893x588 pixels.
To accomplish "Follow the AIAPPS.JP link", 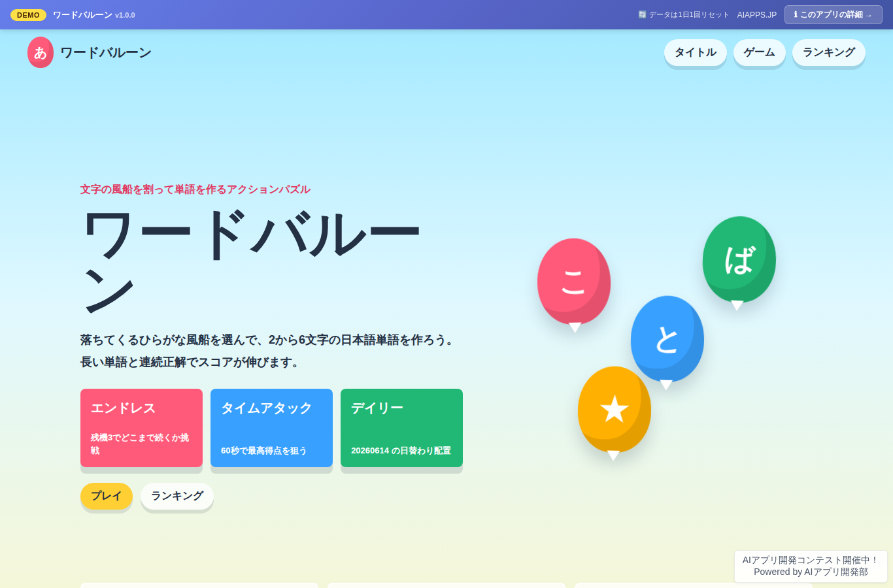I will [757, 14].
